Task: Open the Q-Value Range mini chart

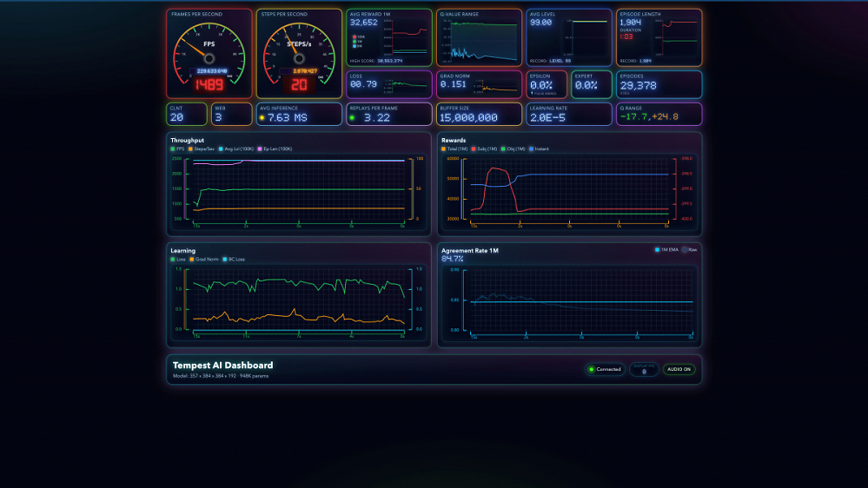Action: tap(480, 40)
